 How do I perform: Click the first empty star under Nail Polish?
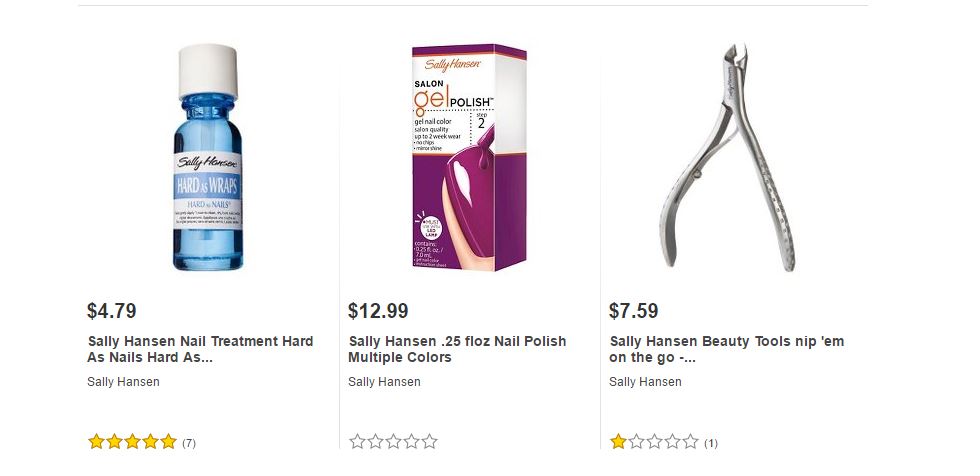pyautogui.click(x=358, y=441)
